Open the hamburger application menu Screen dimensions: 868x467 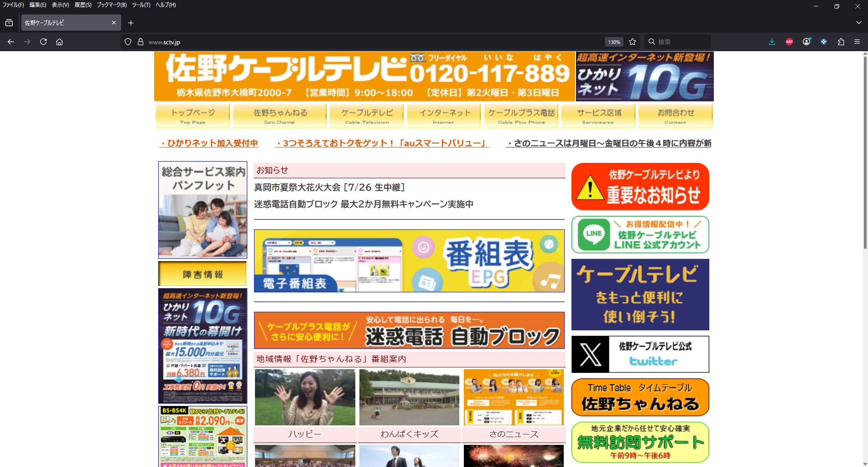coord(857,42)
